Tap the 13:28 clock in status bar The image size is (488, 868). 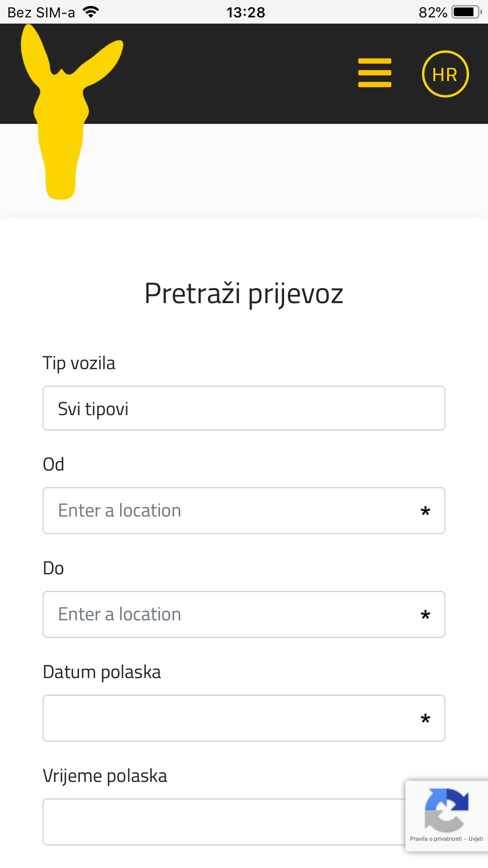point(245,12)
